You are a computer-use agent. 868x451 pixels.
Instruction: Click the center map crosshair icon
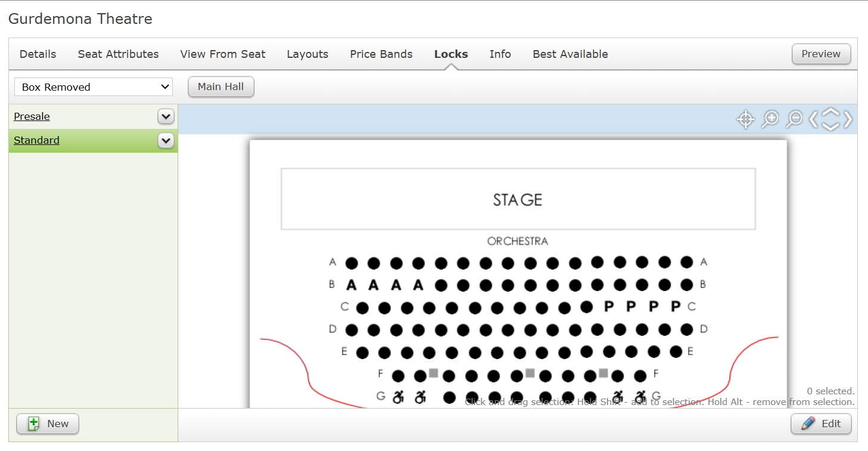pos(745,119)
